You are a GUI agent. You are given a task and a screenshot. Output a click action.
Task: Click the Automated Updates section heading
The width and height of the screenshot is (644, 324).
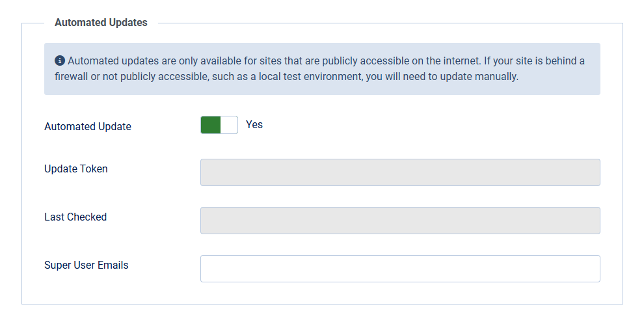(101, 23)
